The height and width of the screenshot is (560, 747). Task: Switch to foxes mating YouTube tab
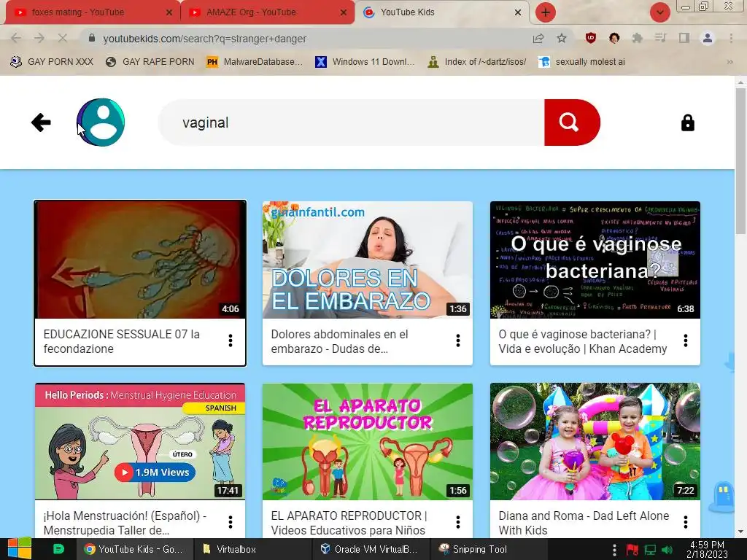[90, 12]
